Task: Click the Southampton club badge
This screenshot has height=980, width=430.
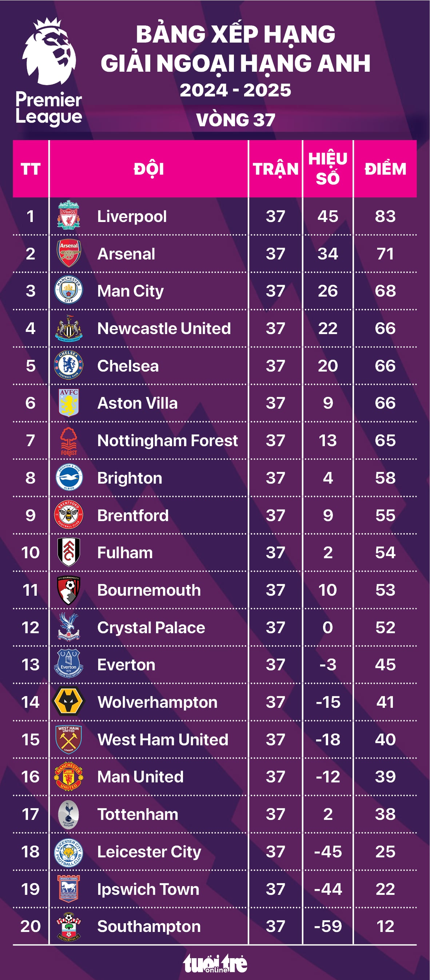Action: click(x=68, y=926)
